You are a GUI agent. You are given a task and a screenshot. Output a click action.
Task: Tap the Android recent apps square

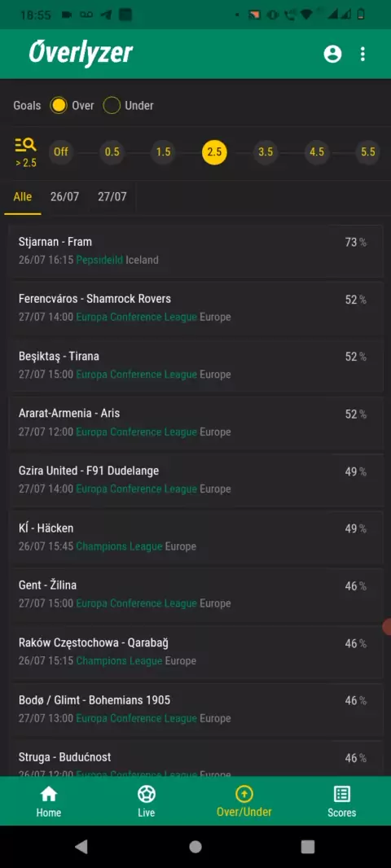coord(308,846)
